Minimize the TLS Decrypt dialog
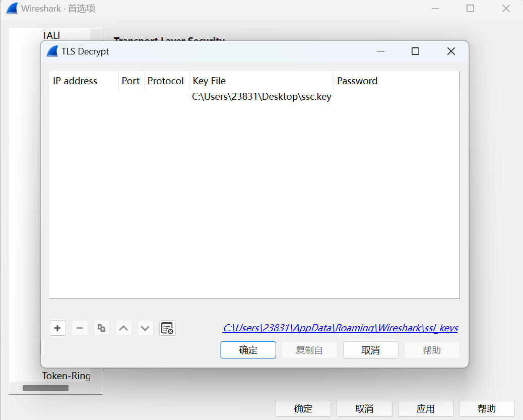 pos(380,51)
